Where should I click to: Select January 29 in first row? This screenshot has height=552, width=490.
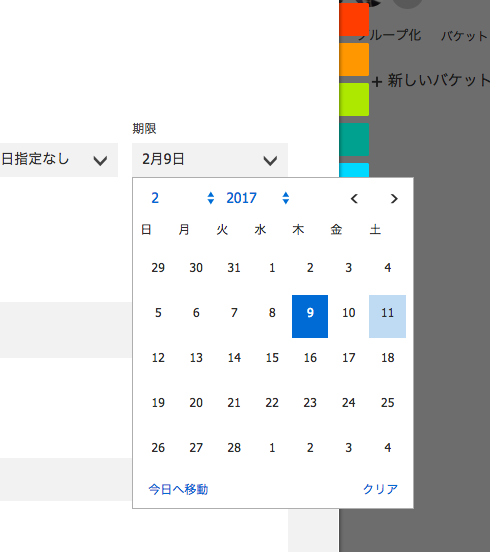(158, 268)
